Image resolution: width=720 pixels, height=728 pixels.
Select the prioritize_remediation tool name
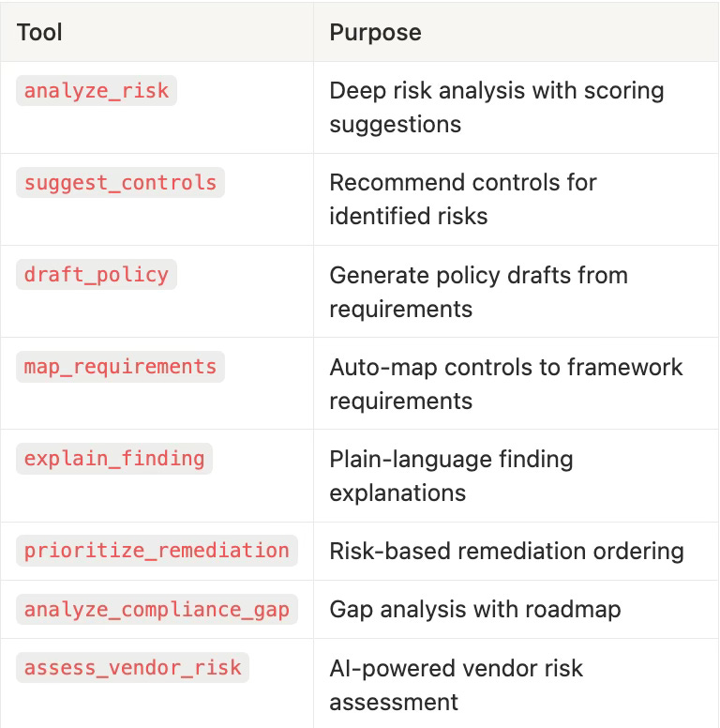point(157,551)
